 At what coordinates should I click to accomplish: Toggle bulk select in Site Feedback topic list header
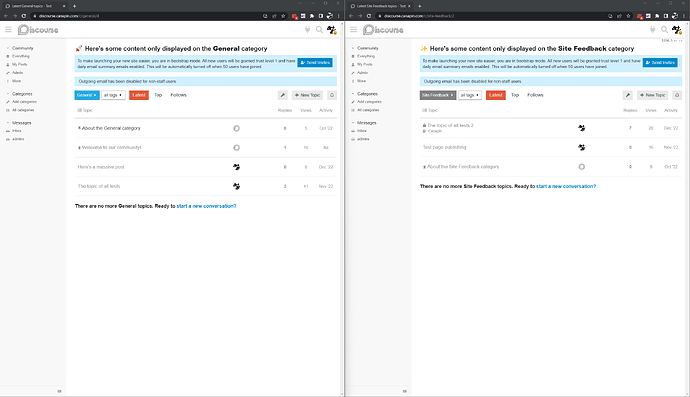pos(424,110)
